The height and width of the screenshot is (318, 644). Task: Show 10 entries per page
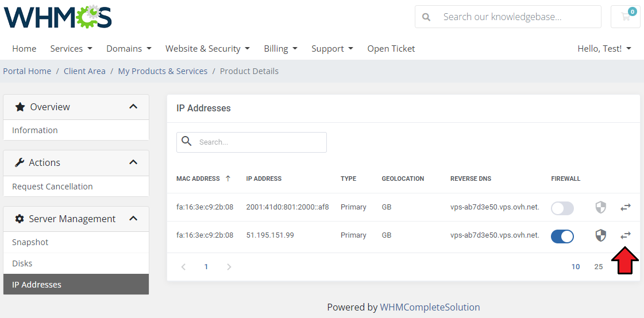pos(576,267)
